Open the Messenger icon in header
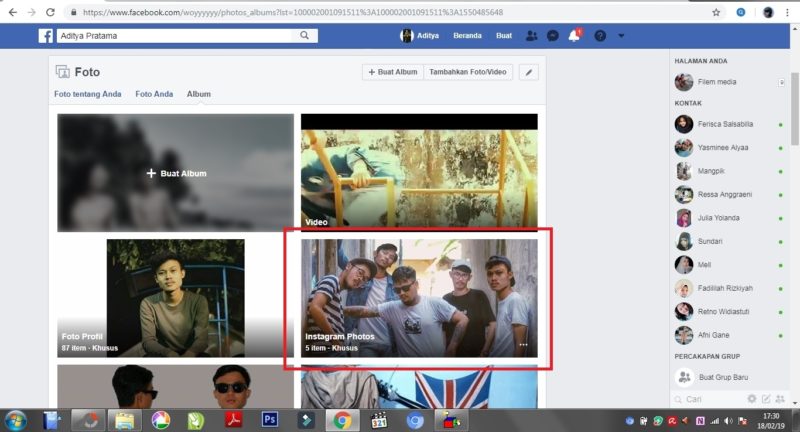This screenshot has height=432, width=800. coord(553,36)
